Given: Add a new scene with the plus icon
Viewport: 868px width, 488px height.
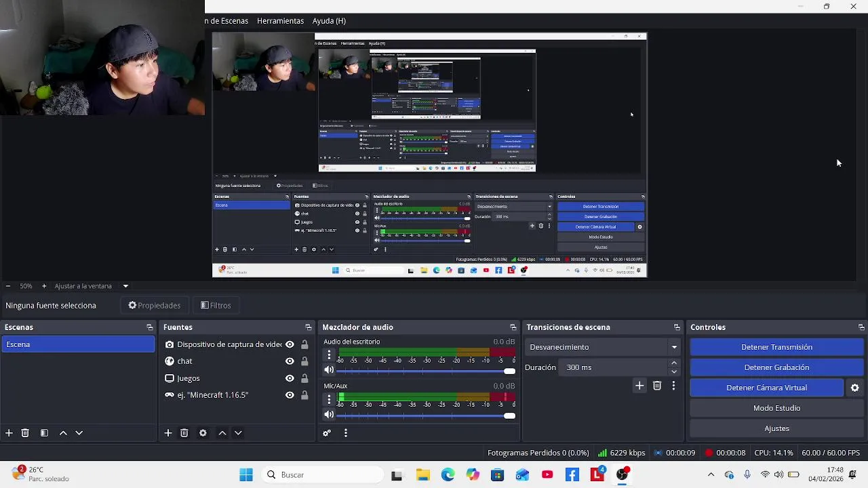Looking at the screenshot, I should (9, 432).
